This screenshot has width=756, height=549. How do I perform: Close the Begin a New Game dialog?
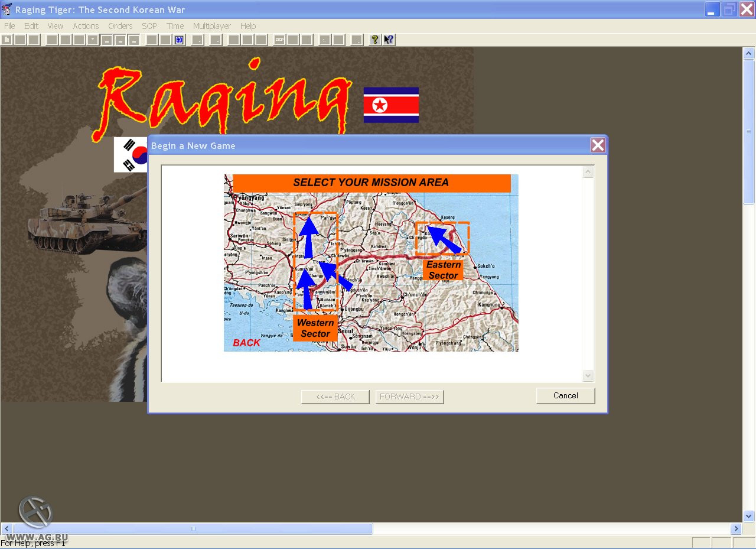[x=598, y=145]
